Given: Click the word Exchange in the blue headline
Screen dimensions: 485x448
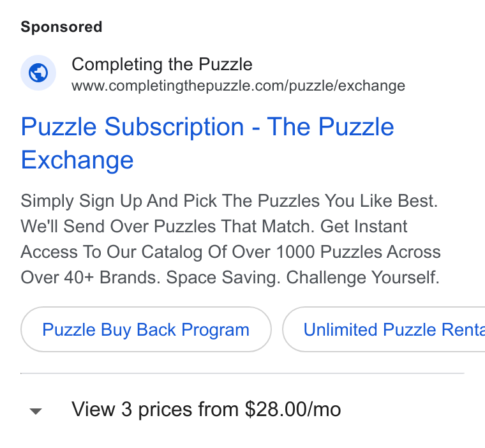Looking at the screenshot, I should tap(77, 160).
